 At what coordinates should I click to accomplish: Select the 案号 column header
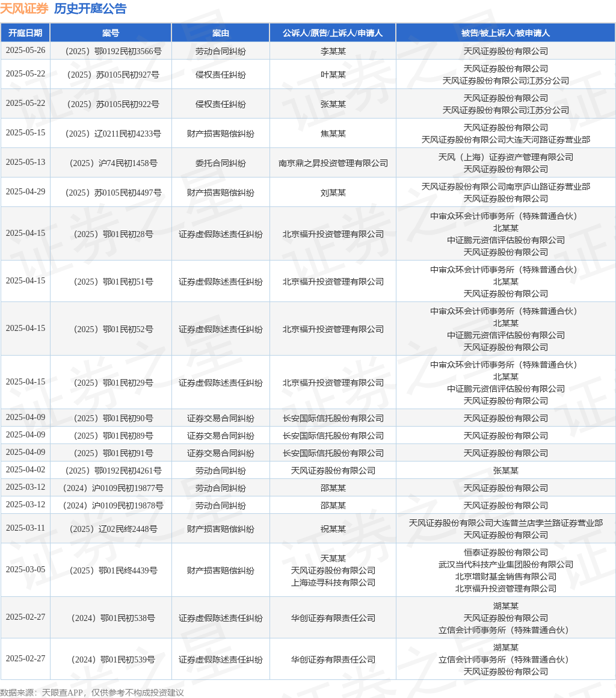pyautogui.click(x=110, y=33)
